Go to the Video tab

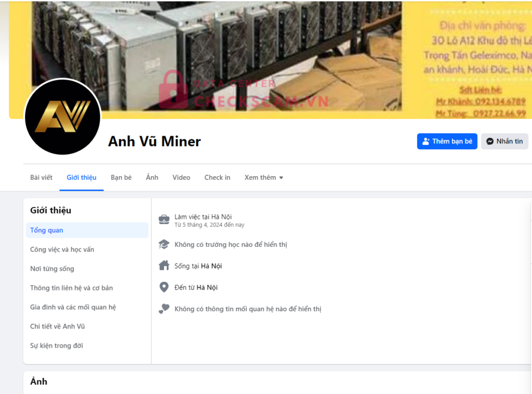tap(181, 177)
